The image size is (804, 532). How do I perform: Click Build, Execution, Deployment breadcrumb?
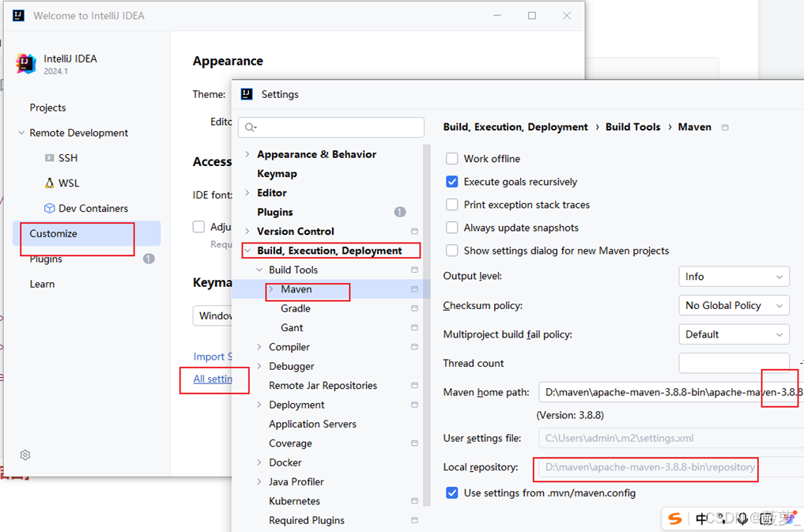(515, 127)
